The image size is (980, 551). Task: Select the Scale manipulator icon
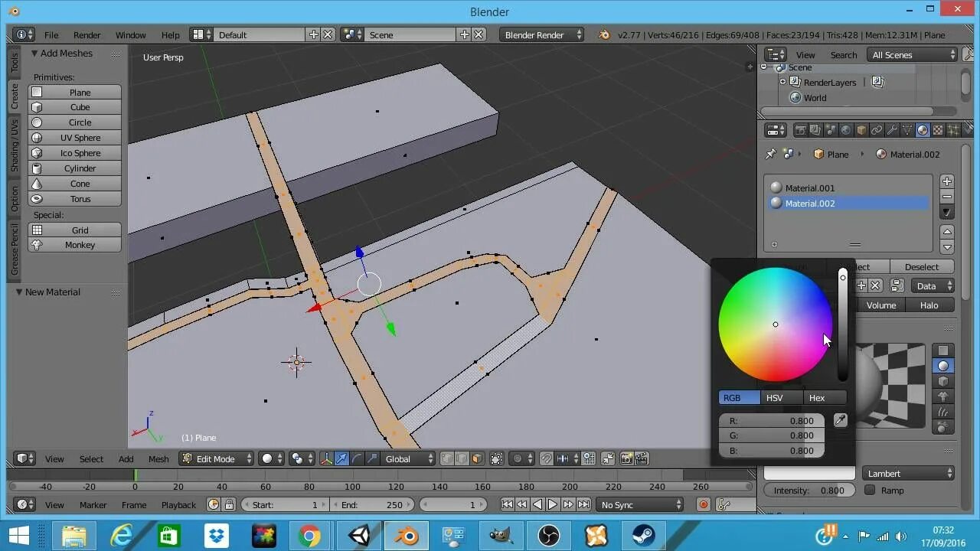click(x=372, y=458)
